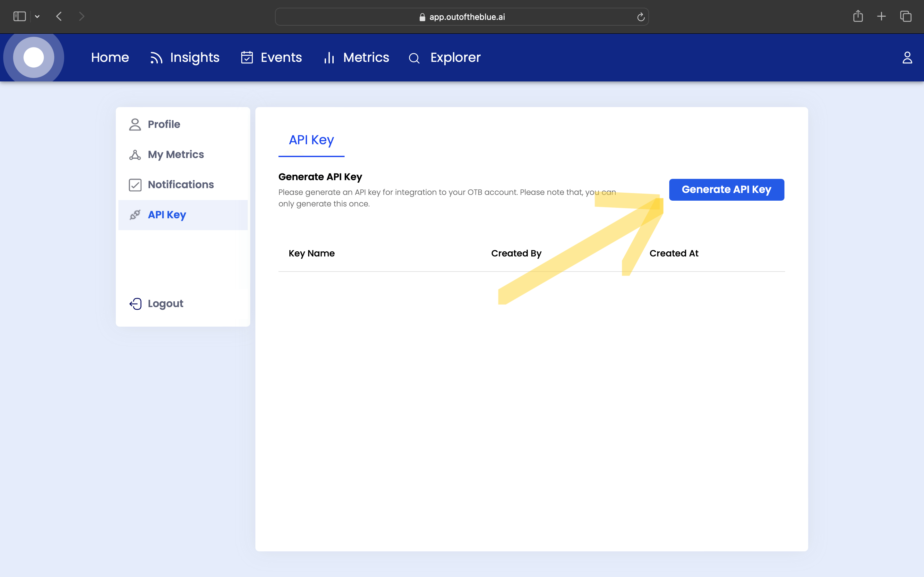924x577 pixels.
Task: Select API Key item in sidebar
Action: (x=167, y=215)
